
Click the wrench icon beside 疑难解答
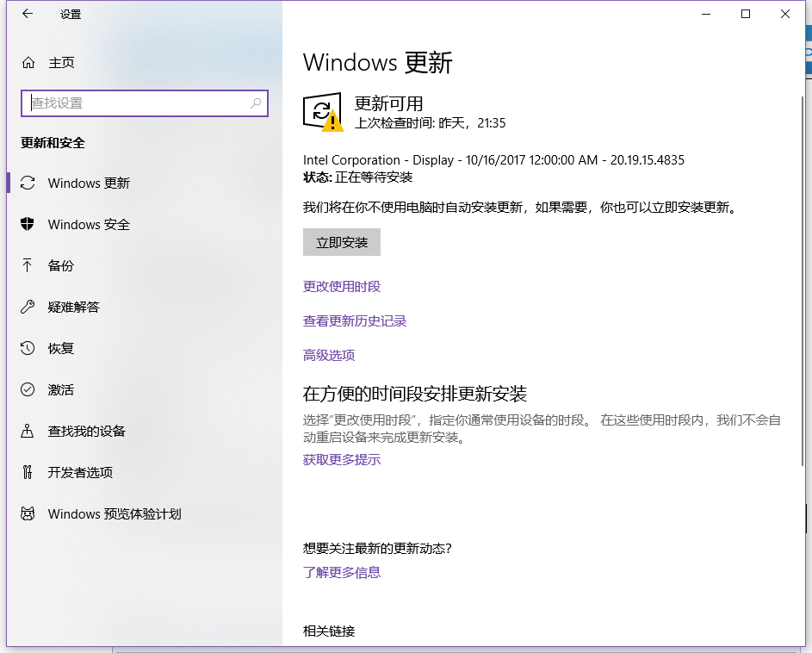pyautogui.click(x=28, y=307)
